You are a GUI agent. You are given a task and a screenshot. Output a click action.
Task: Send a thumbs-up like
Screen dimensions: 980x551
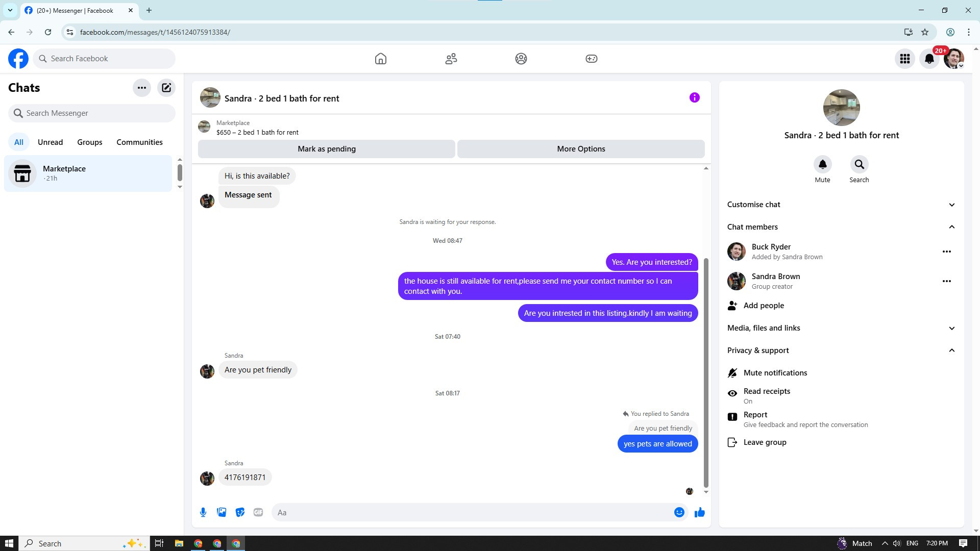coord(699,512)
